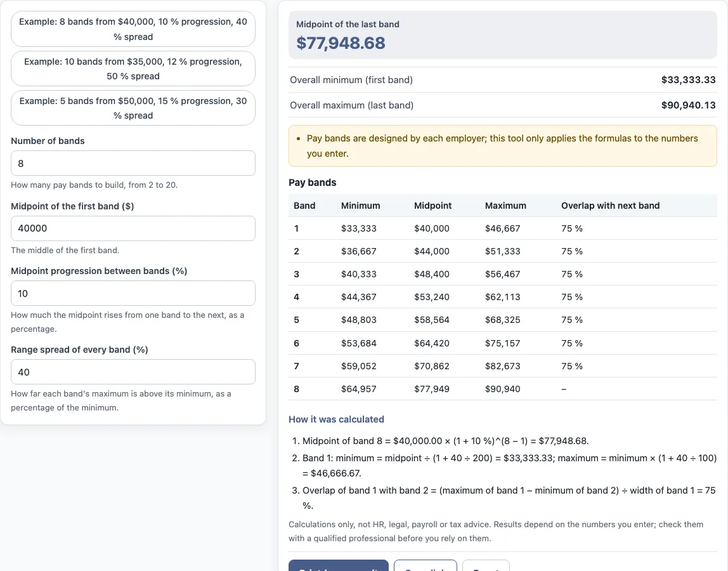This screenshot has height=571, width=728.
Task: Click the 'Midpoint' column header
Action: [x=432, y=206]
